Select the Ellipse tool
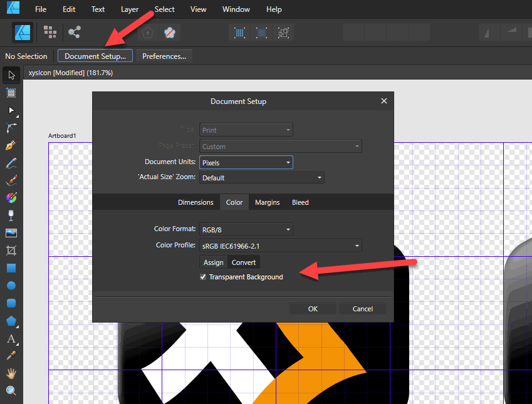Image resolution: width=532 pixels, height=404 pixels. (x=11, y=286)
